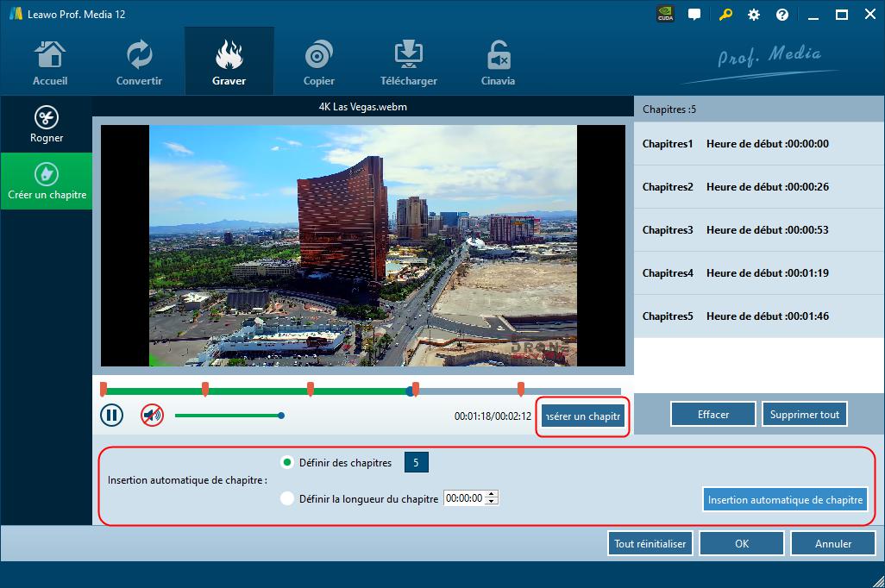Increase chapter length with up arrow
885x588 pixels.
click(492, 494)
